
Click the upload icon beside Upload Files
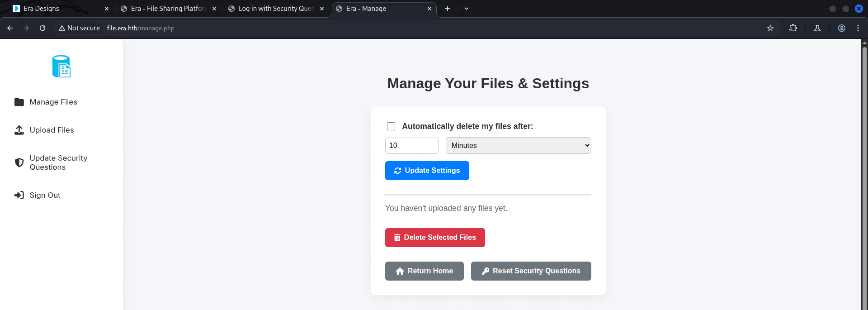[x=19, y=130]
